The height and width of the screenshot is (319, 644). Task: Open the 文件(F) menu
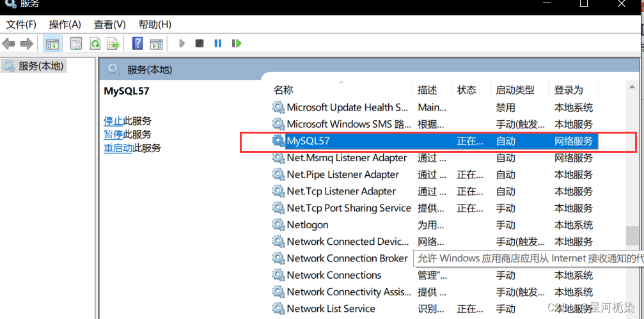pos(21,25)
